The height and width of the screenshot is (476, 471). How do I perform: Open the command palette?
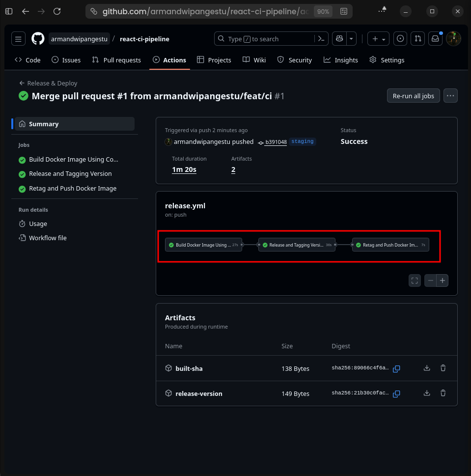point(321,39)
